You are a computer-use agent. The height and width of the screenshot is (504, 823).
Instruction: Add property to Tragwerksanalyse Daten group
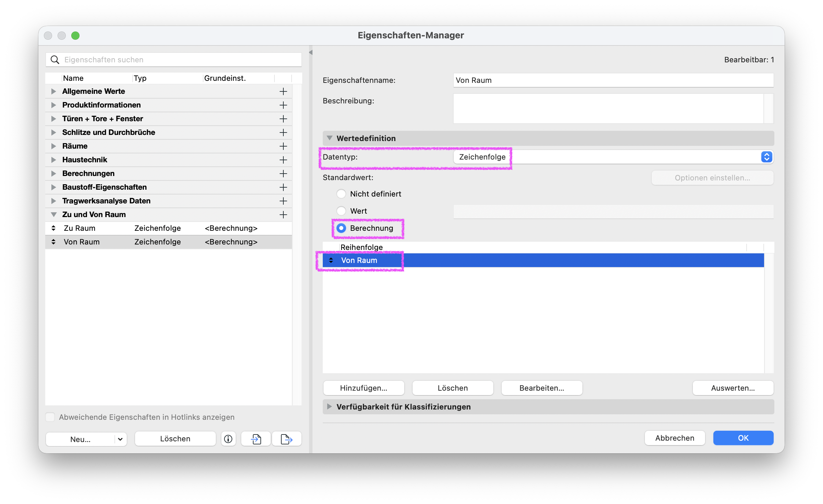click(283, 201)
